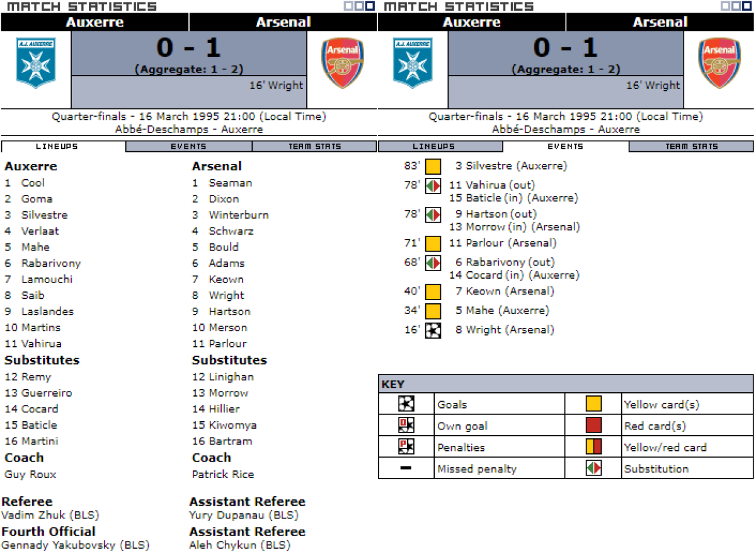Click Keown's yellow card icon at 40'

pos(433,291)
